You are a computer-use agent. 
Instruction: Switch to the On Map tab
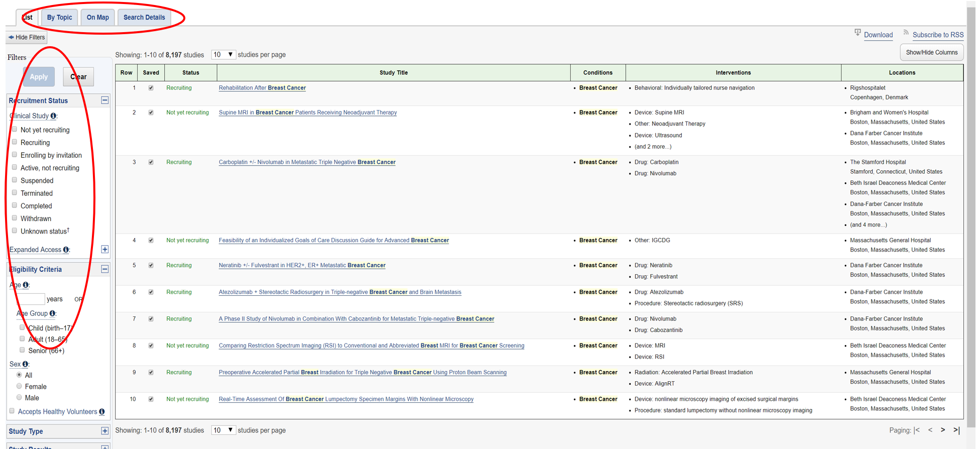pos(97,17)
